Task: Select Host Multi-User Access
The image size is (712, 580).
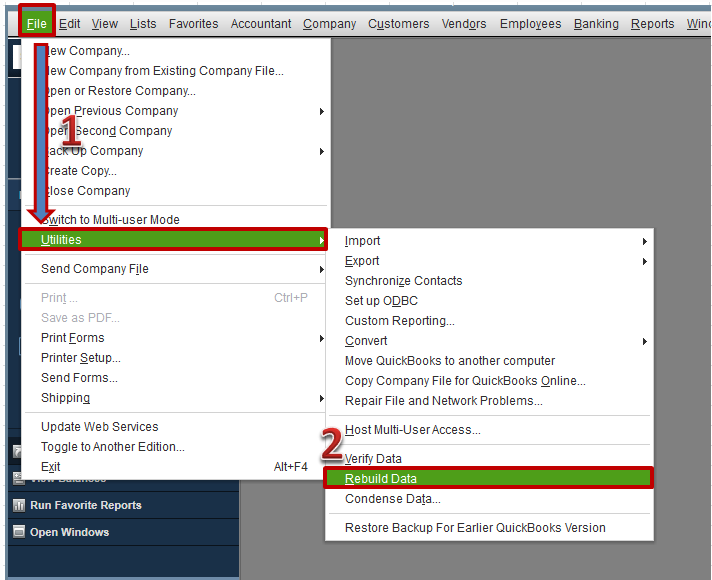Action: tap(413, 430)
